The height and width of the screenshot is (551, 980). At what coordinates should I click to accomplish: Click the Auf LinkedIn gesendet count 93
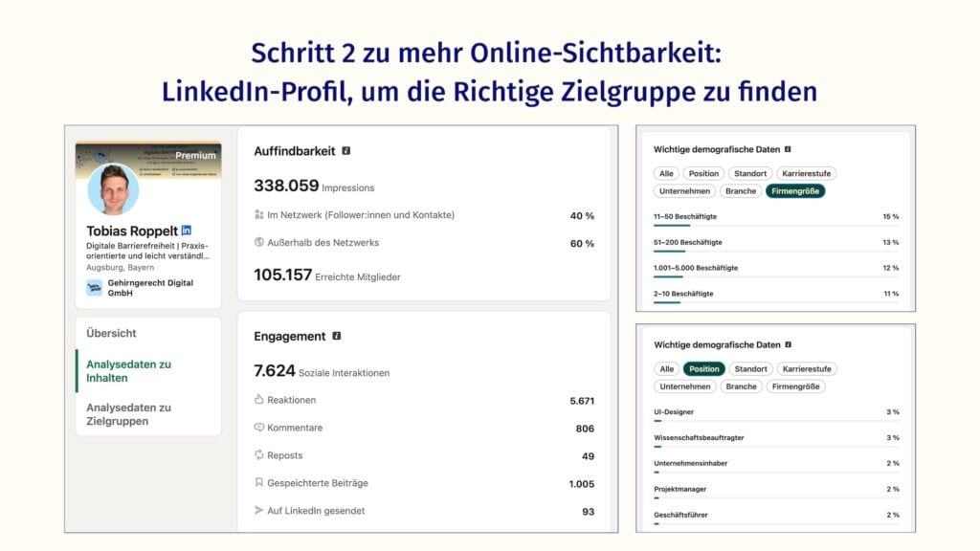(588, 512)
